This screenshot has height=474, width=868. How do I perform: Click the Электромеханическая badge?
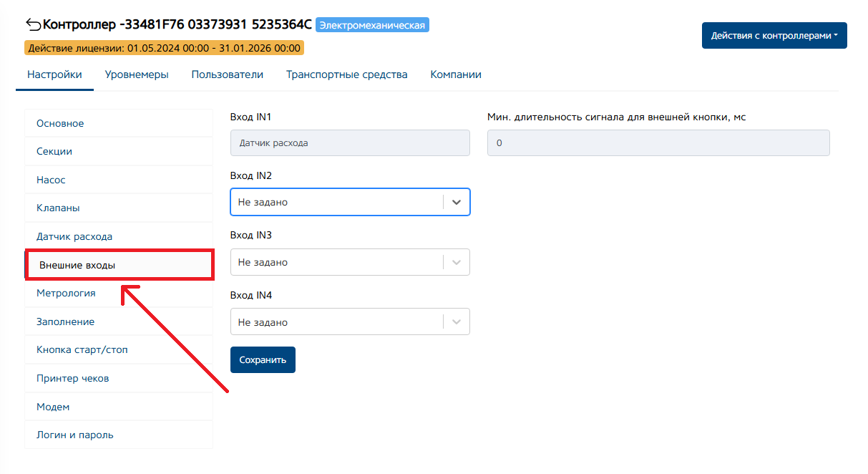tap(372, 25)
